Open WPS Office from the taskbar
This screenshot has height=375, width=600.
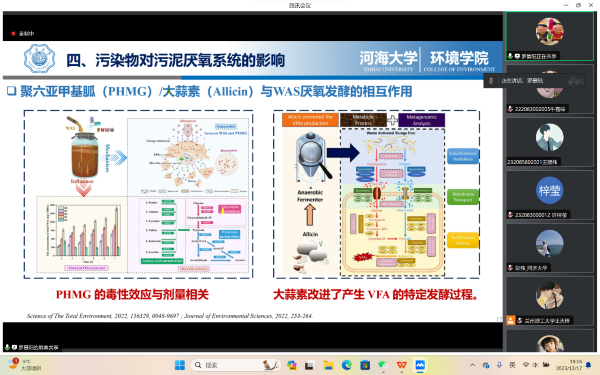coord(401,365)
